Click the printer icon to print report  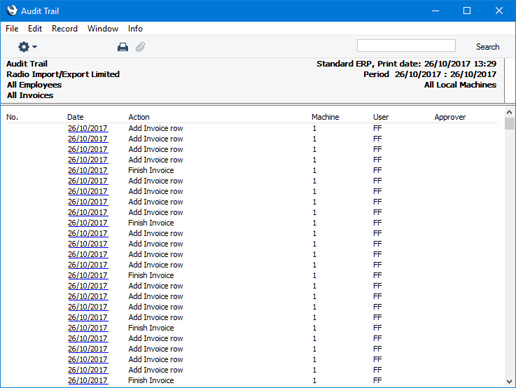pos(123,47)
